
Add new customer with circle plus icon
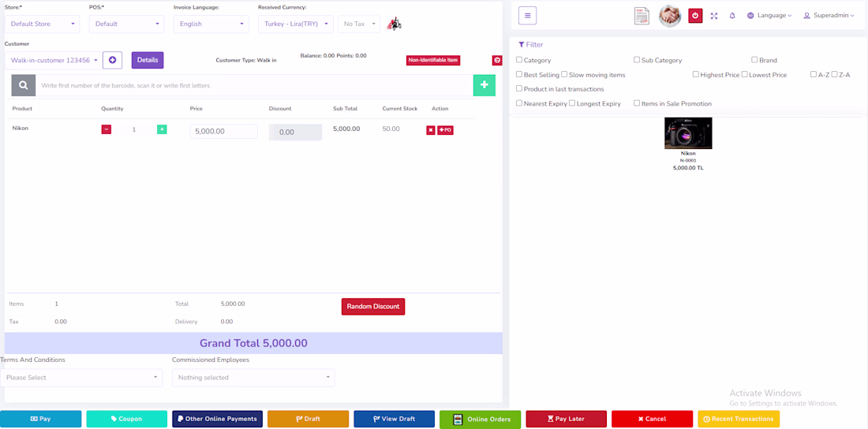coord(112,60)
